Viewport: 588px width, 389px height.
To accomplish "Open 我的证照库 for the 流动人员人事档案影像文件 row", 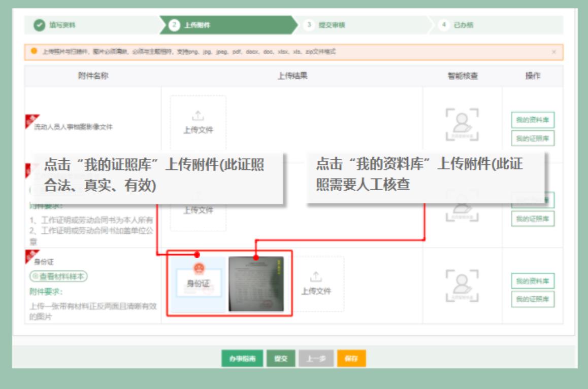I will tap(533, 138).
